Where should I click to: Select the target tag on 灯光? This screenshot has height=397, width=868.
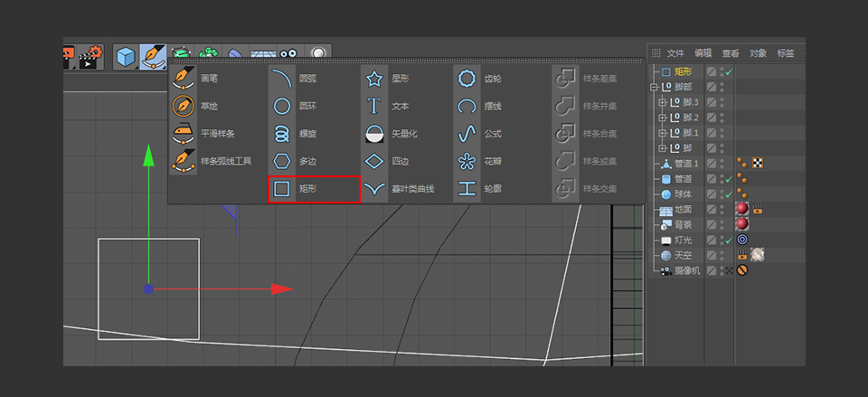(x=742, y=240)
